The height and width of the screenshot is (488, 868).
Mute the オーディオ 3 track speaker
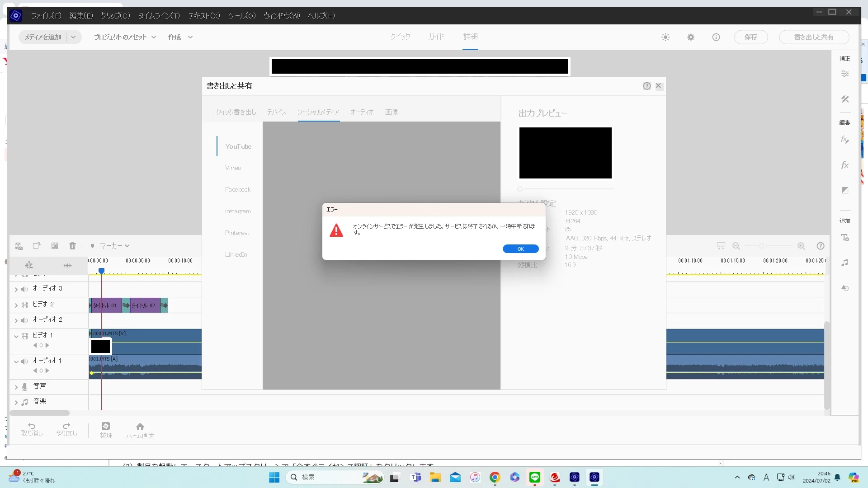pos(24,289)
